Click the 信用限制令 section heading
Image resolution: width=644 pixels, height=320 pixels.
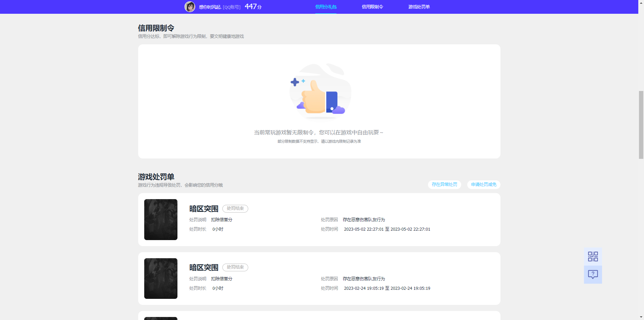(156, 28)
